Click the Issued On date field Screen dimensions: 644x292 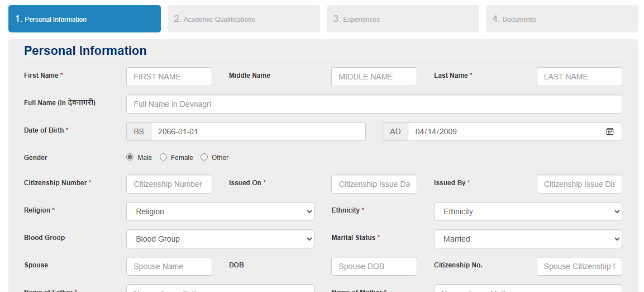tap(374, 184)
